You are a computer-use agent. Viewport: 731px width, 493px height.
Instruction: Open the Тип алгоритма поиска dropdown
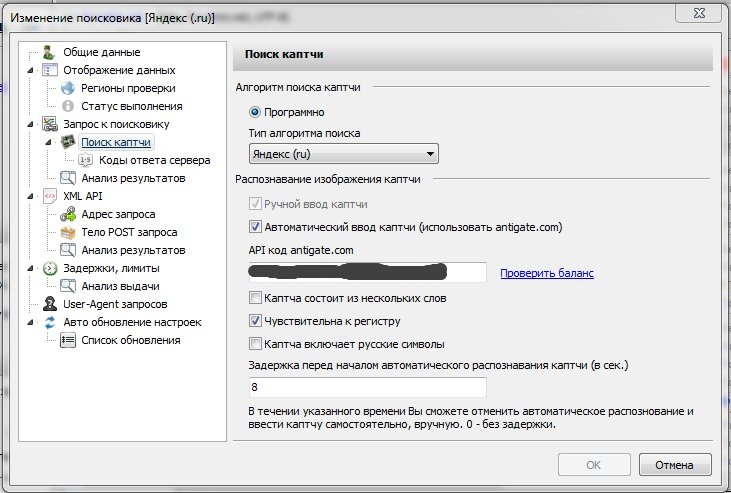[x=343, y=154]
